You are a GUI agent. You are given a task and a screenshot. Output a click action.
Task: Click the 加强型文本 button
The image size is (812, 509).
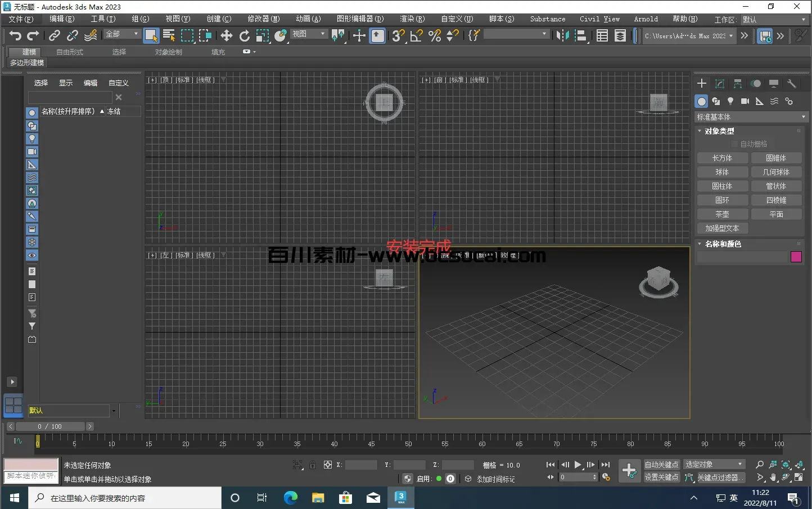point(723,228)
